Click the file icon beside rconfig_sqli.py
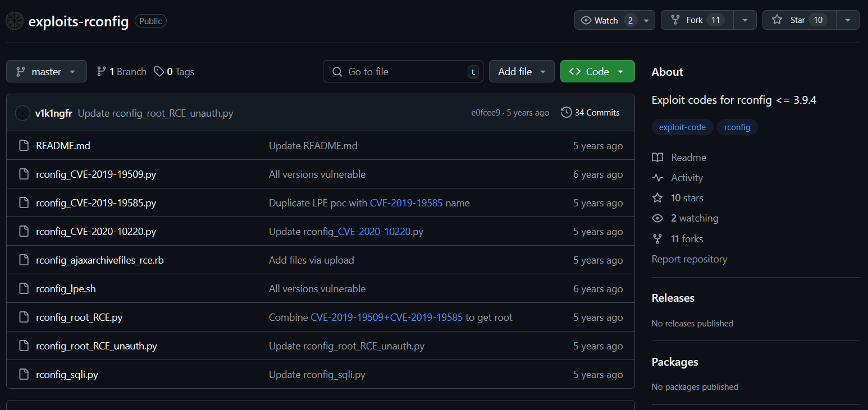 [24, 375]
